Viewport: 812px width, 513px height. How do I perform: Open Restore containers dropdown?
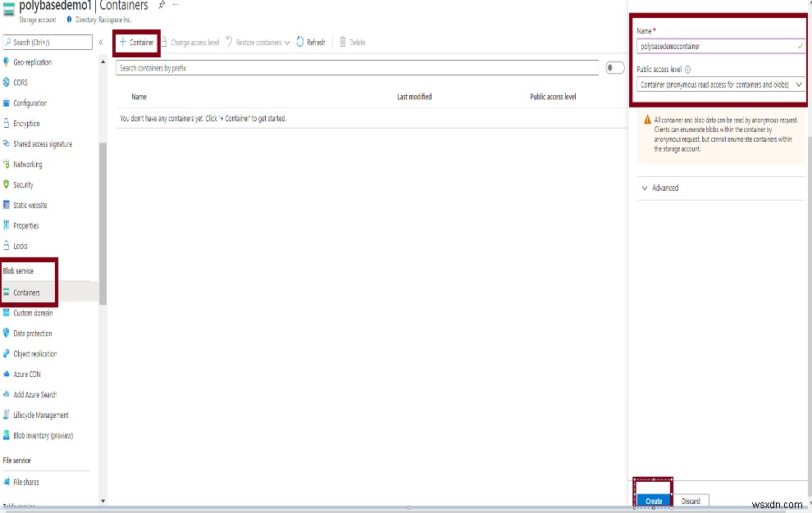tap(258, 43)
